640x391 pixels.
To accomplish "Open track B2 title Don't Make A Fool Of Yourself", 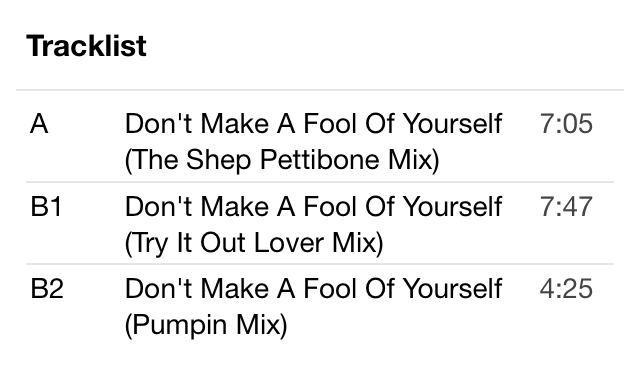I will [x=313, y=289].
